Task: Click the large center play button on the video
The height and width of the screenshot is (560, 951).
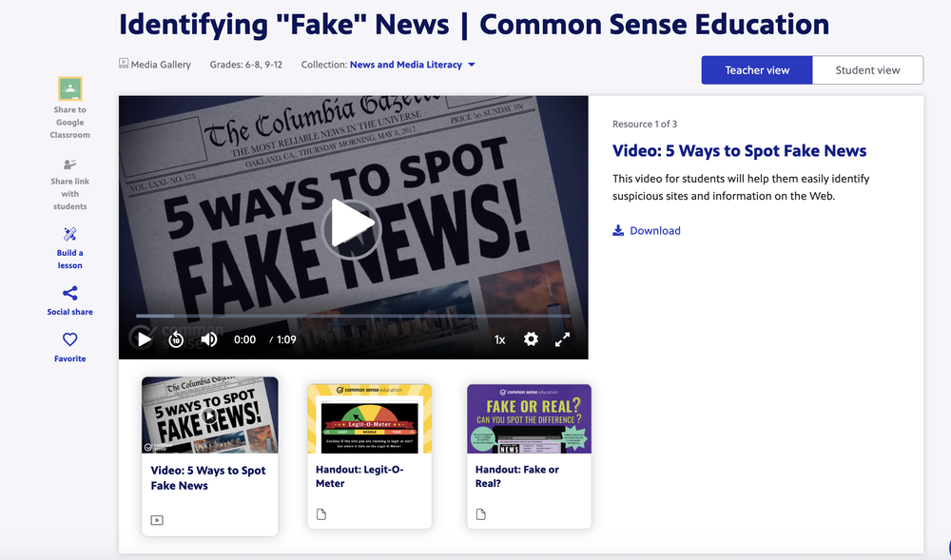Action: coord(351,228)
